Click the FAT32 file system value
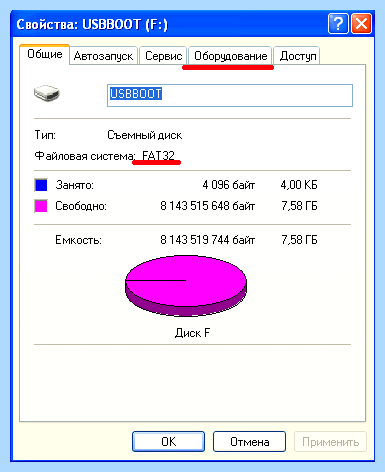385x472 pixels. coord(158,156)
